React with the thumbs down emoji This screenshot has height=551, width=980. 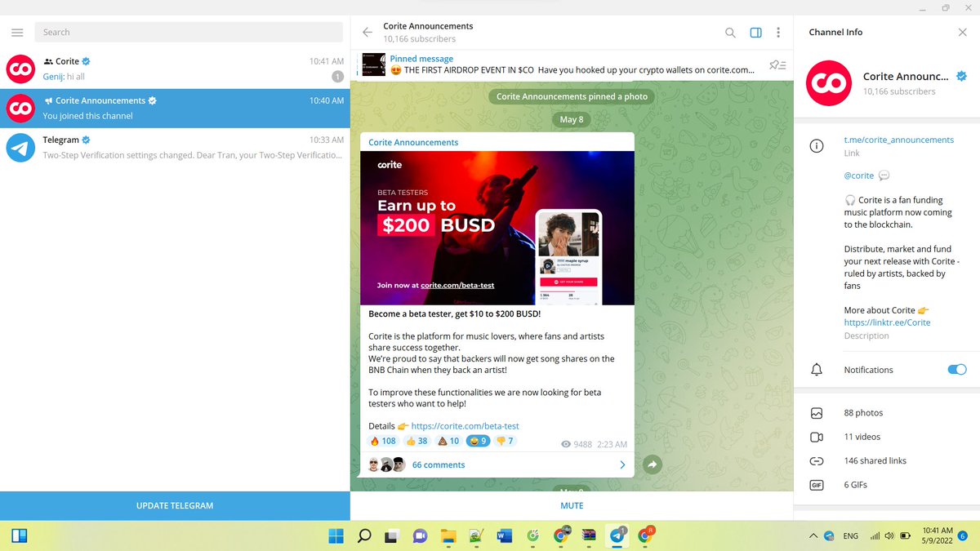point(505,441)
